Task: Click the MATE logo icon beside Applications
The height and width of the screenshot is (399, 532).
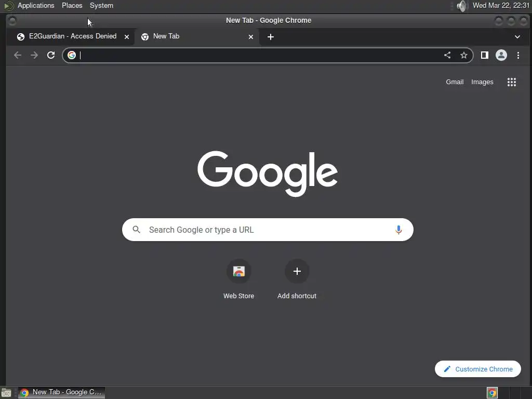Action: [8, 6]
